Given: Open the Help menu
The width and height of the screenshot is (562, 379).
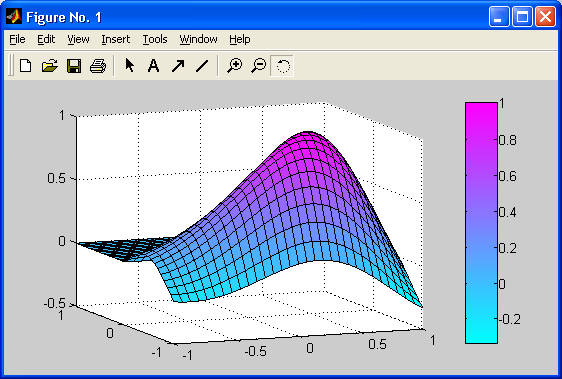Looking at the screenshot, I should pos(239,39).
